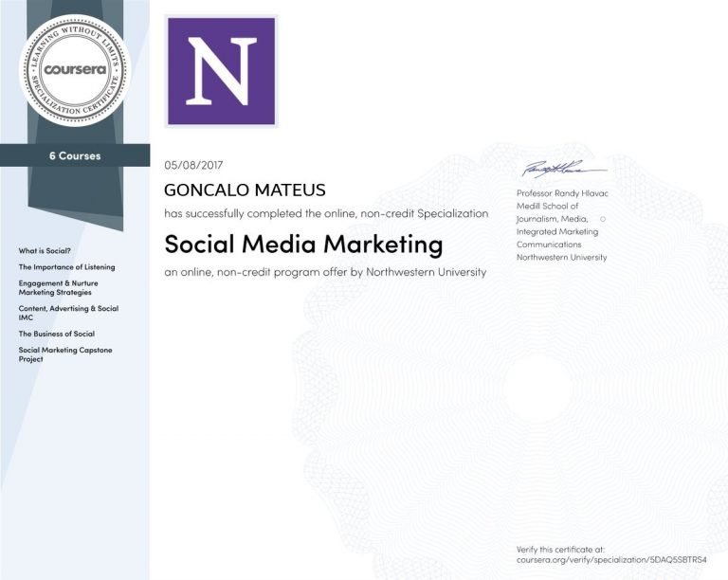Click the completion date 05/08/2017
Viewport: 728px width, 580px height.
pos(193,165)
